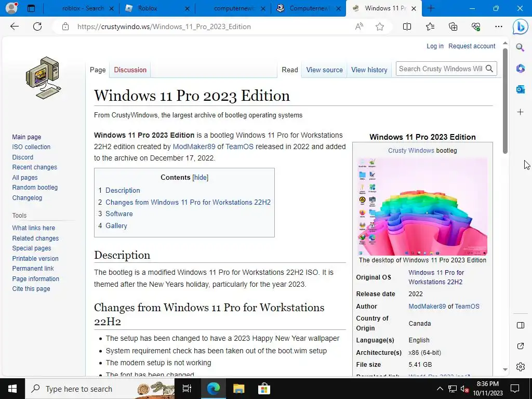
Task: Open Edge Settings and more menu
Action: 498,26
